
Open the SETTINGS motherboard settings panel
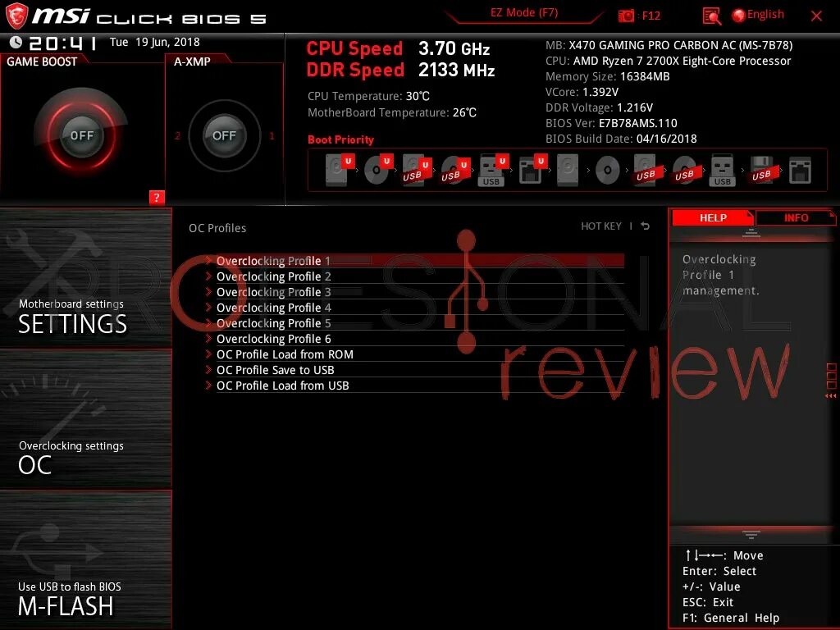click(x=85, y=278)
